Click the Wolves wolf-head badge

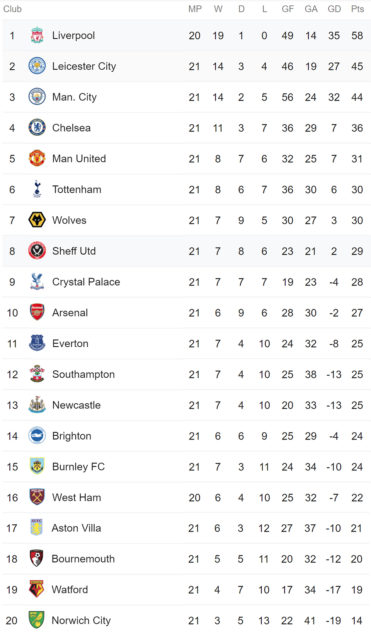point(37,220)
